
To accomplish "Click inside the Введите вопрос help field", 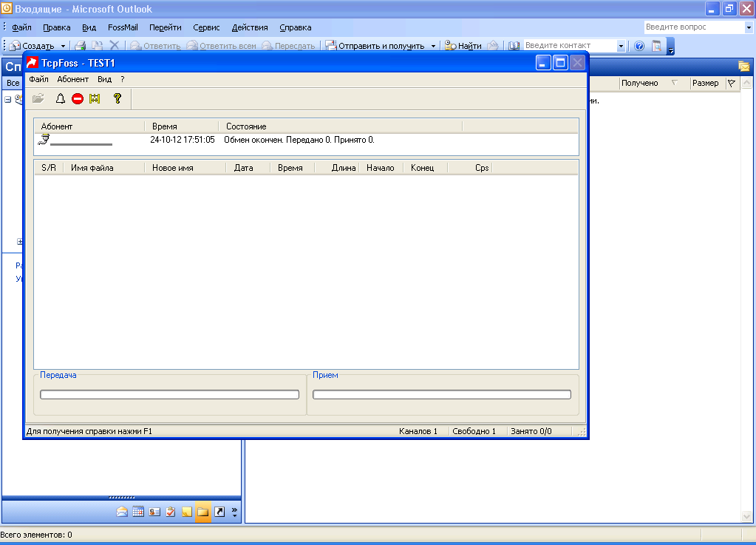I will (x=693, y=27).
